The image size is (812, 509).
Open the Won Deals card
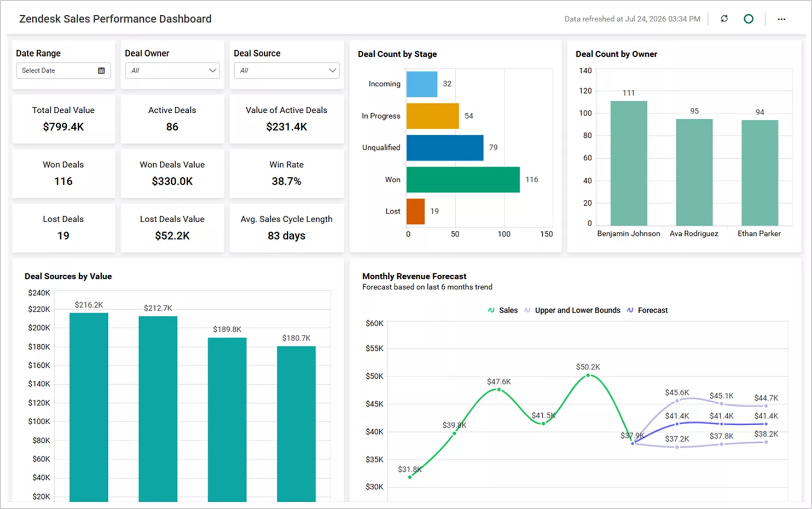(x=63, y=173)
